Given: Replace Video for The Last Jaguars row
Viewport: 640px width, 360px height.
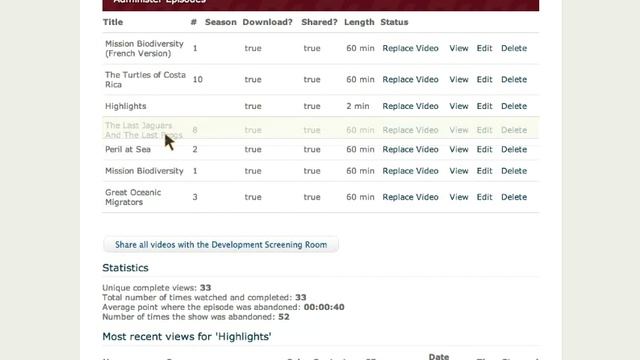Looking at the screenshot, I should [410, 130].
